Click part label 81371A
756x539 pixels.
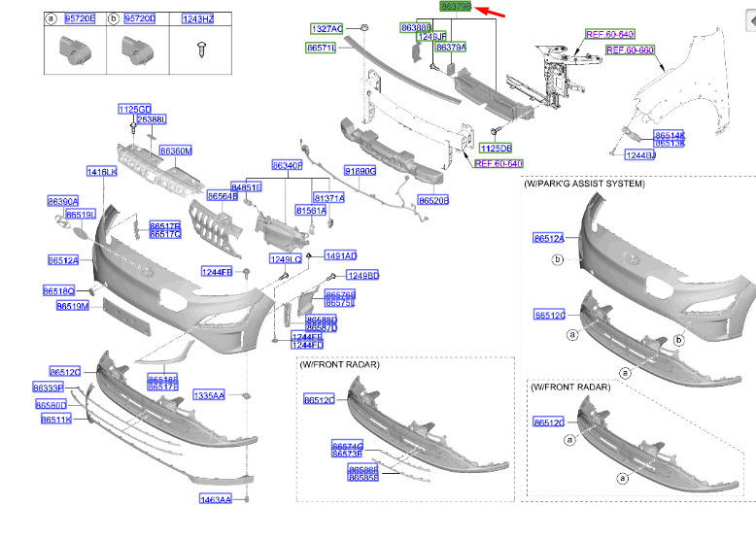click(x=328, y=198)
